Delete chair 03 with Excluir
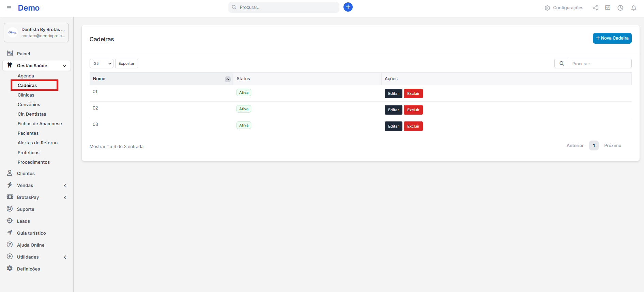The height and width of the screenshot is (292, 644). (413, 126)
